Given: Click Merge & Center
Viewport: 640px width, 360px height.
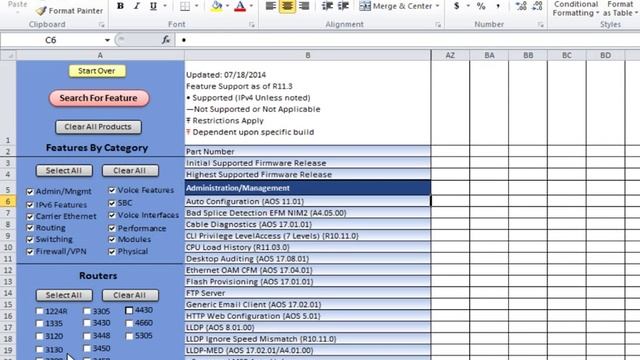Looking at the screenshot, I should [395, 6].
